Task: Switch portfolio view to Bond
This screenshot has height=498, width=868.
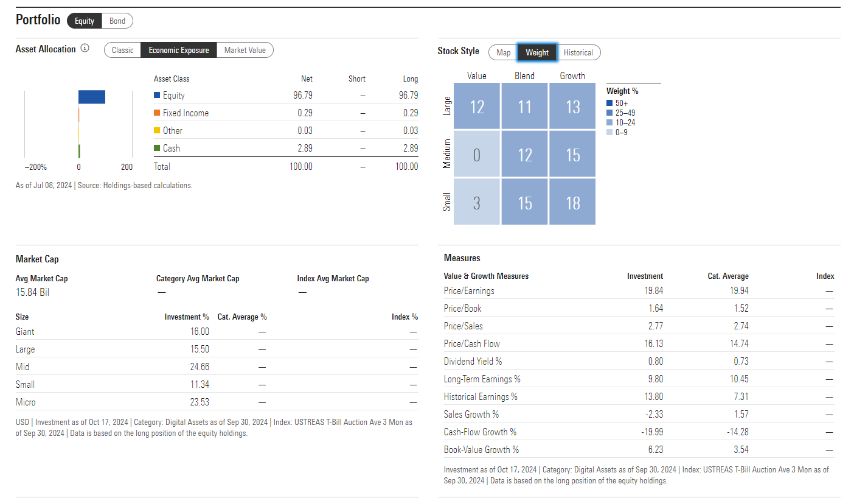Action: pyautogui.click(x=117, y=21)
